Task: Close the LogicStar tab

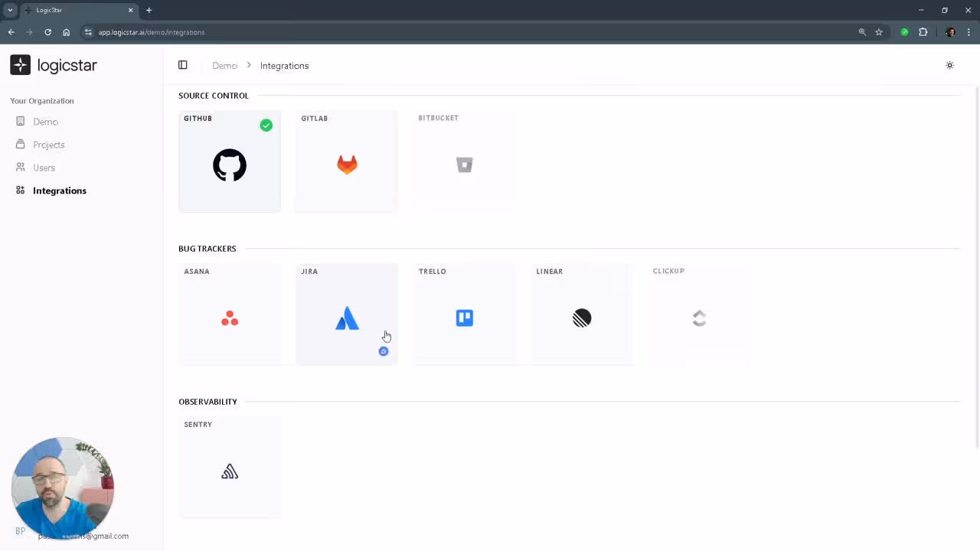Action: (x=130, y=10)
